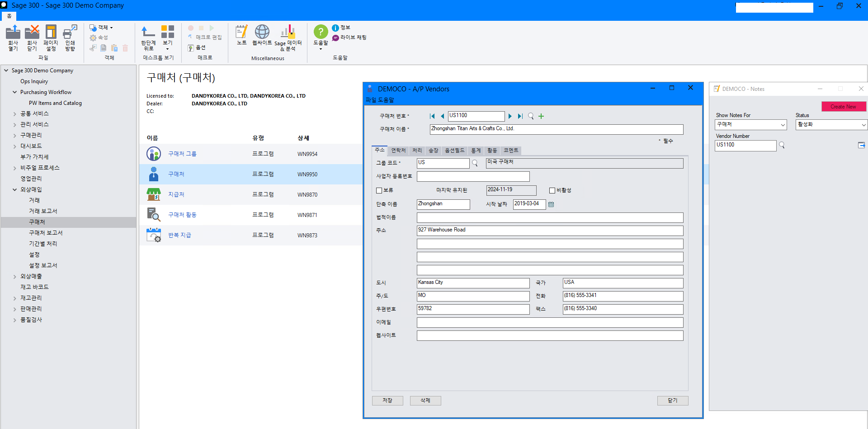
Task: Click the 구매처 이름 input field
Action: (557, 129)
